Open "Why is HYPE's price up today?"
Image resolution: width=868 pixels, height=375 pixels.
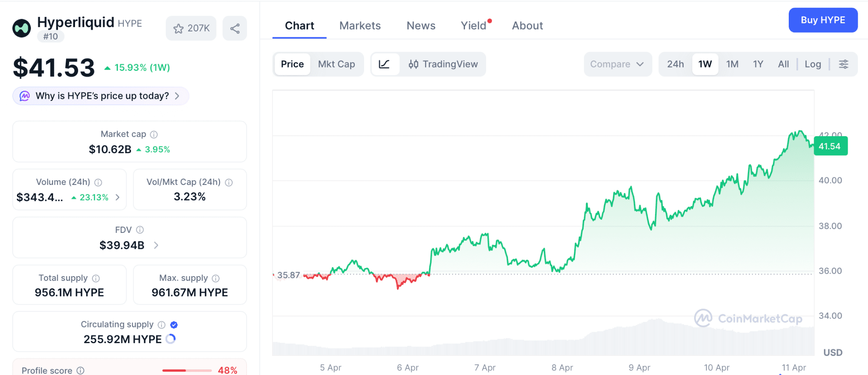tap(101, 96)
